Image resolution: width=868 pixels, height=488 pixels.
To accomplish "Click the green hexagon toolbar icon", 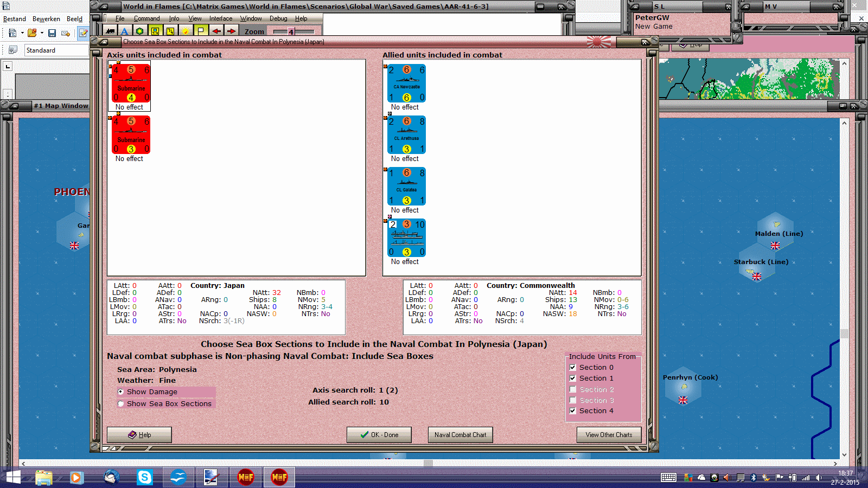I will tap(139, 31).
